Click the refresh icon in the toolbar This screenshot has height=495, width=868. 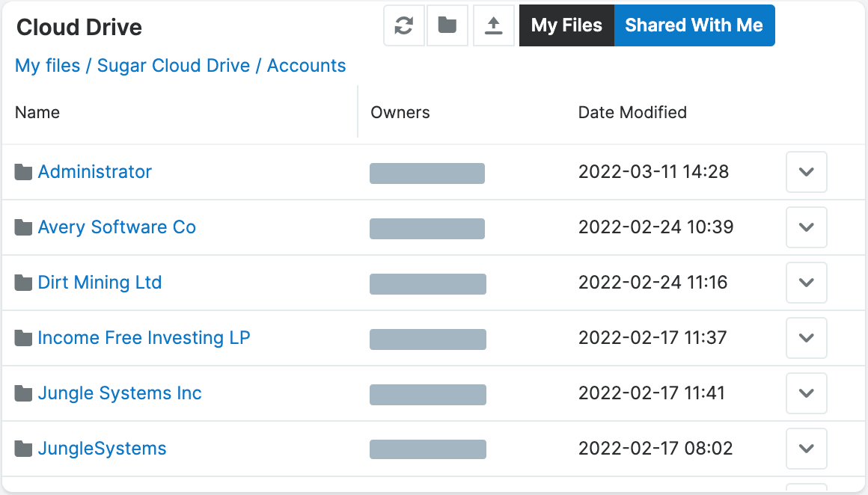(x=403, y=25)
